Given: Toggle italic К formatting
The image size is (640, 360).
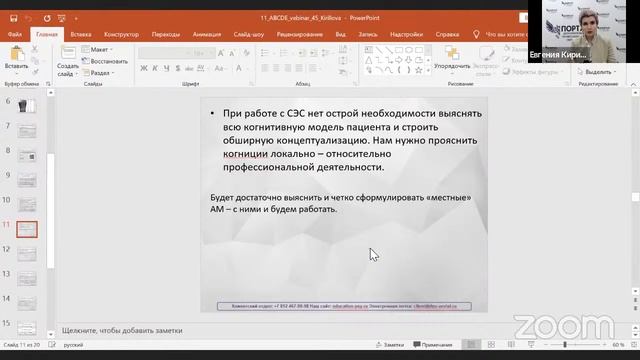Looking at the screenshot, I should pyautogui.click(x=155, y=68).
